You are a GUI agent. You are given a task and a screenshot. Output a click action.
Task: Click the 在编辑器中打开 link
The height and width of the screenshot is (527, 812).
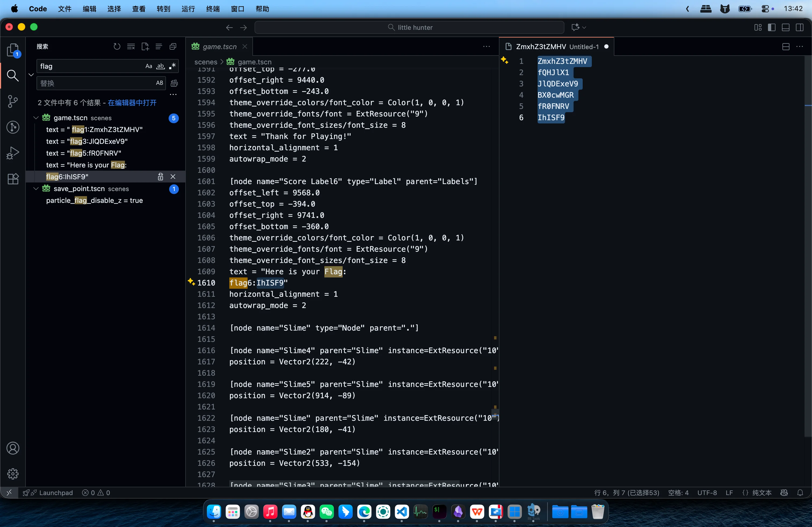132,103
